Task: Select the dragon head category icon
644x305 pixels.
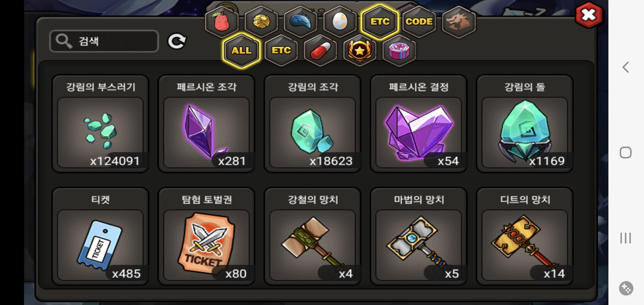Action: pyautogui.click(x=459, y=22)
